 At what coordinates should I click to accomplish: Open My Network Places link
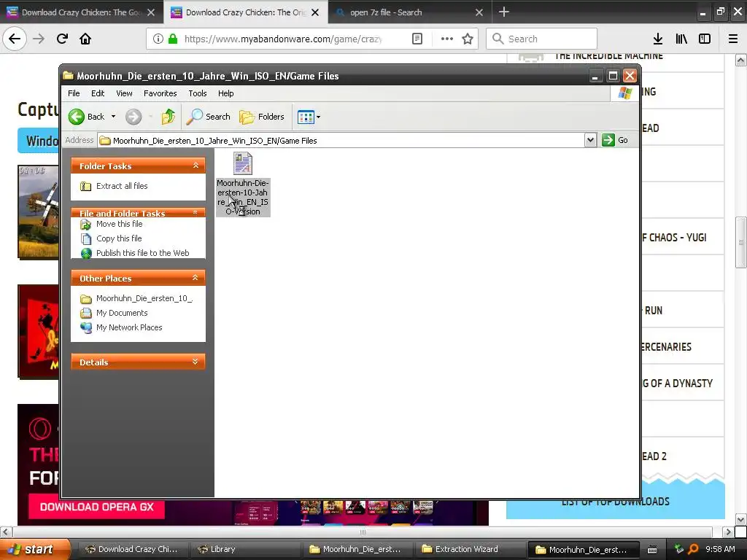coord(128,327)
